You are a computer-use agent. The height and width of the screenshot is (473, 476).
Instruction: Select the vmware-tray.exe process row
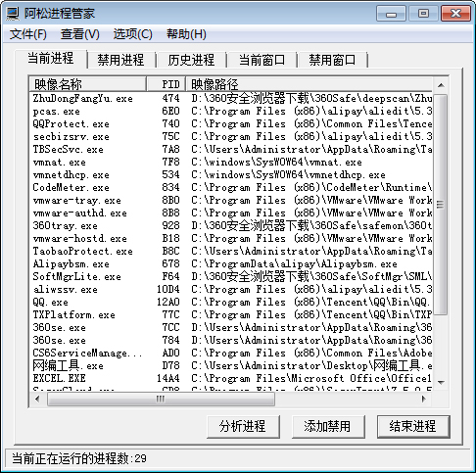(x=231, y=200)
